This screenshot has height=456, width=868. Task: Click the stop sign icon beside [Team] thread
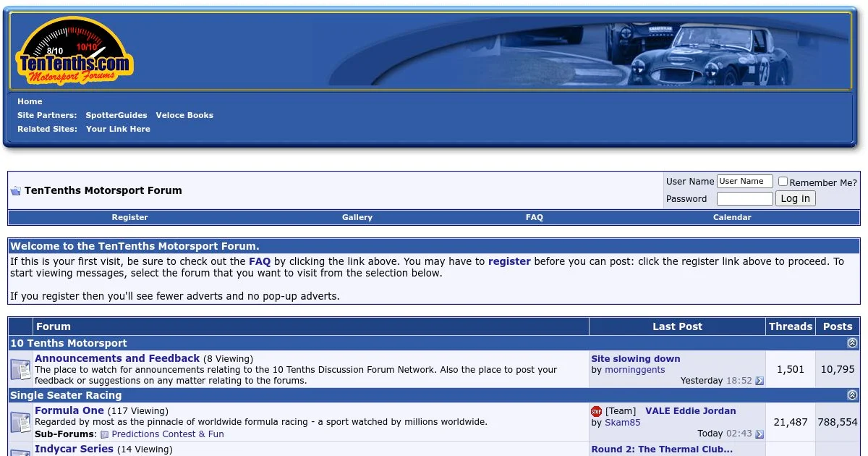pos(597,412)
